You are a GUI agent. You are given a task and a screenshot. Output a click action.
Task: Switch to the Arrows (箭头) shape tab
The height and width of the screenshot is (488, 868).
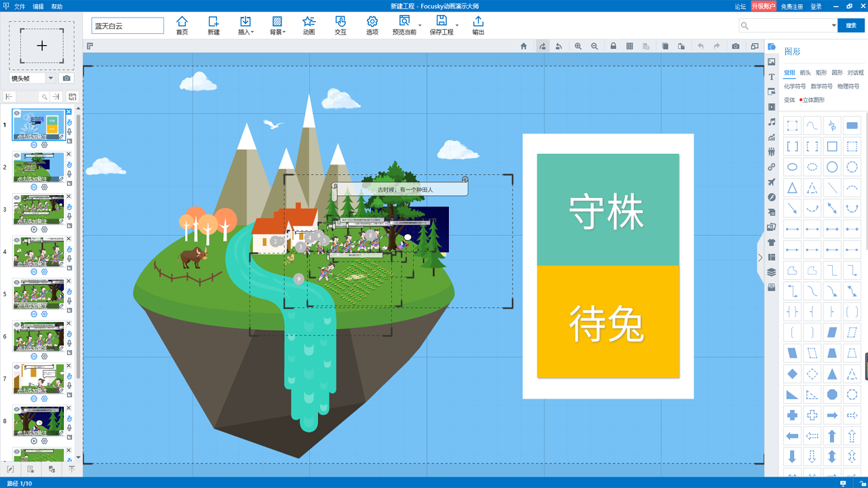tap(805, 73)
